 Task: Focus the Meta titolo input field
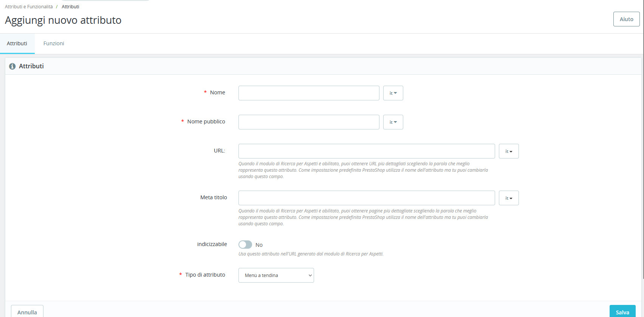tap(367, 198)
